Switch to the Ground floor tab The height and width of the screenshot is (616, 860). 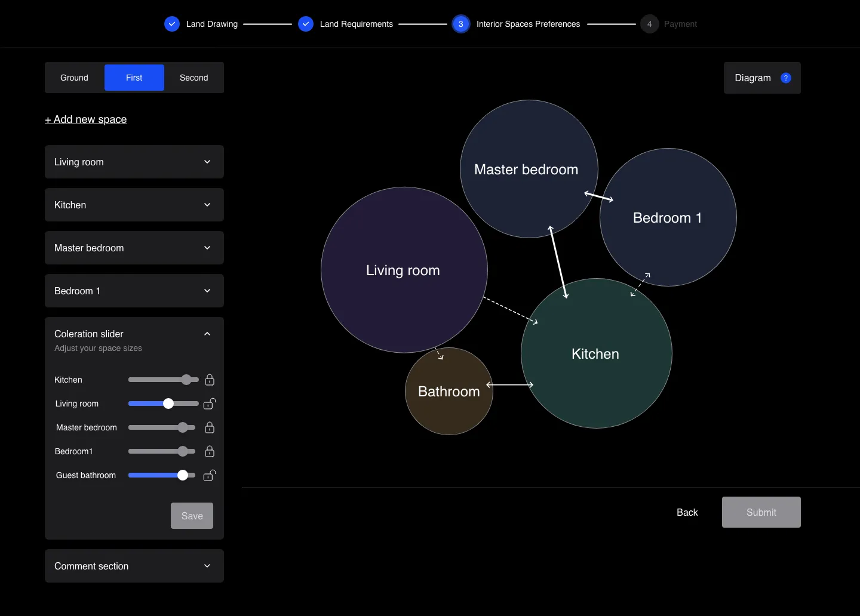point(74,78)
